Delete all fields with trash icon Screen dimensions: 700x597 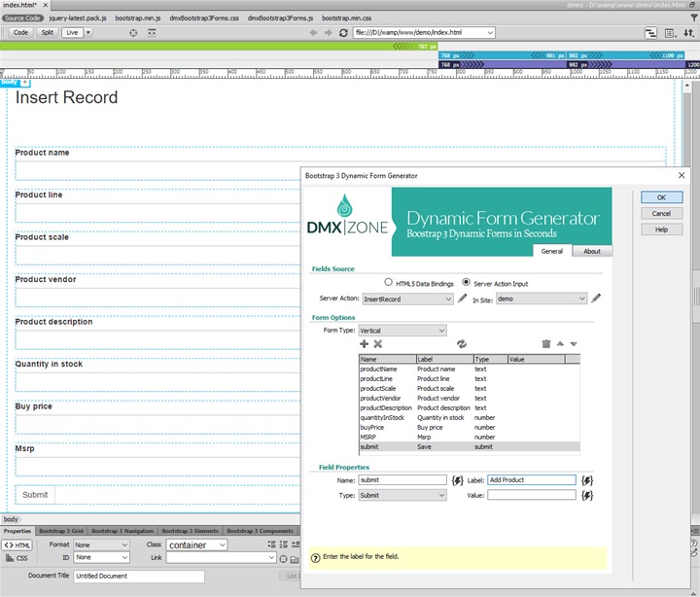[546, 343]
